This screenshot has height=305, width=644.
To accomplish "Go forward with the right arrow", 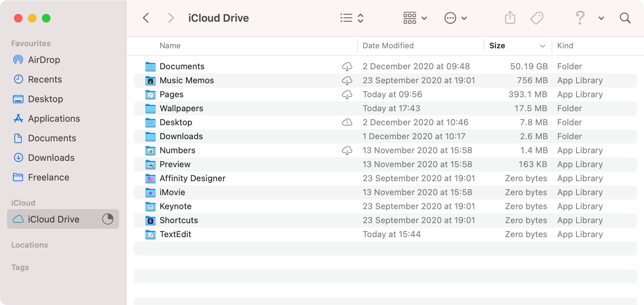I will pyautogui.click(x=171, y=18).
